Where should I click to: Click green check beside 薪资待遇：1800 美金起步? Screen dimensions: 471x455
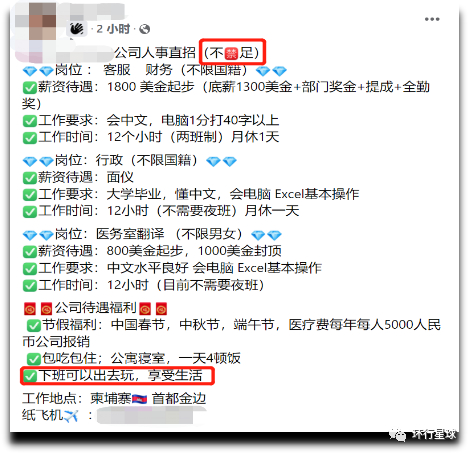coord(30,88)
